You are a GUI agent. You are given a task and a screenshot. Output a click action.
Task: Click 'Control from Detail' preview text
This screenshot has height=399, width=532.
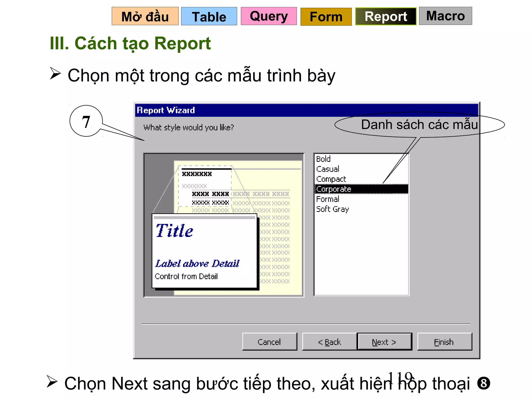186,276
